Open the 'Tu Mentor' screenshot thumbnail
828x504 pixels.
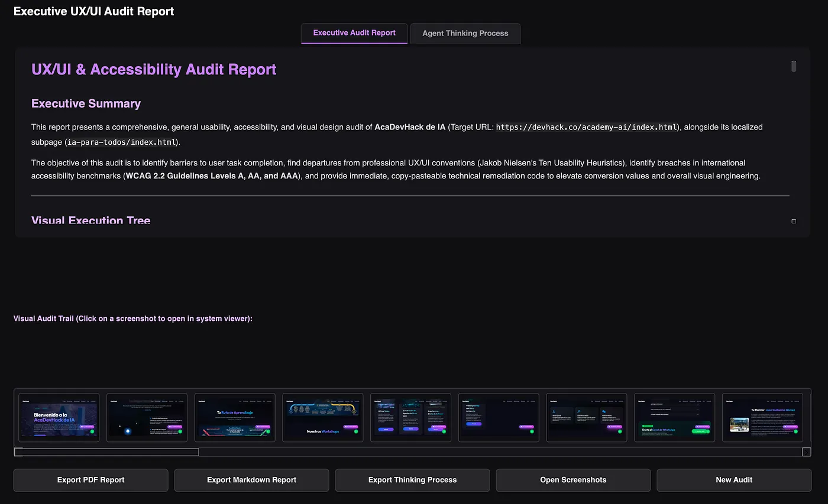point(762,418)
